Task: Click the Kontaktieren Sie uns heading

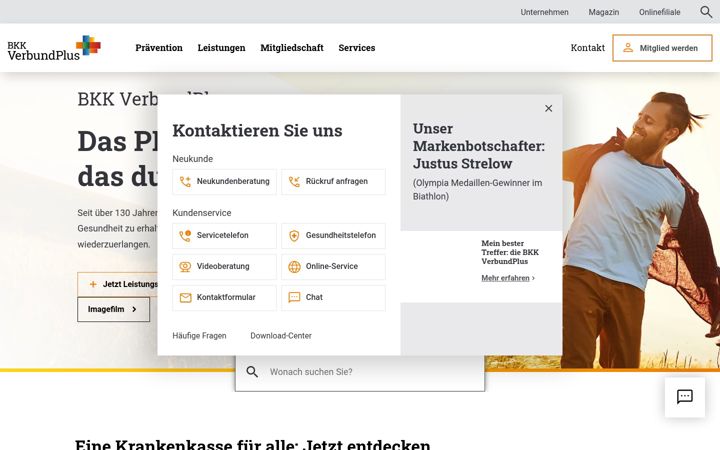Action: coord(257,130)
